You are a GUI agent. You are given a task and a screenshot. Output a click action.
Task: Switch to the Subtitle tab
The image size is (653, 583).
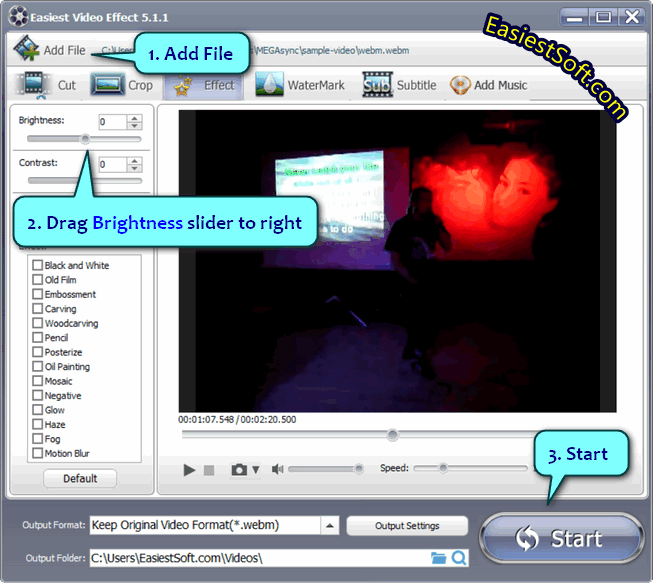click(x=399, y=85)
